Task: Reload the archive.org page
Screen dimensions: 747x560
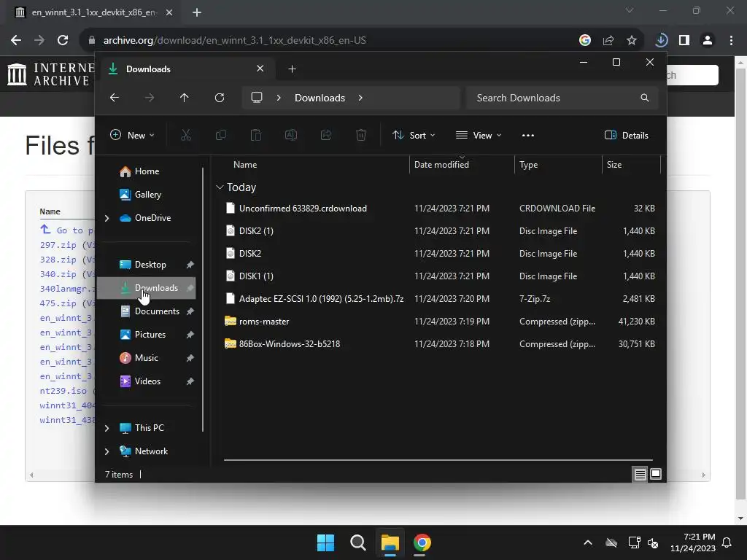Action: (63, 41)
